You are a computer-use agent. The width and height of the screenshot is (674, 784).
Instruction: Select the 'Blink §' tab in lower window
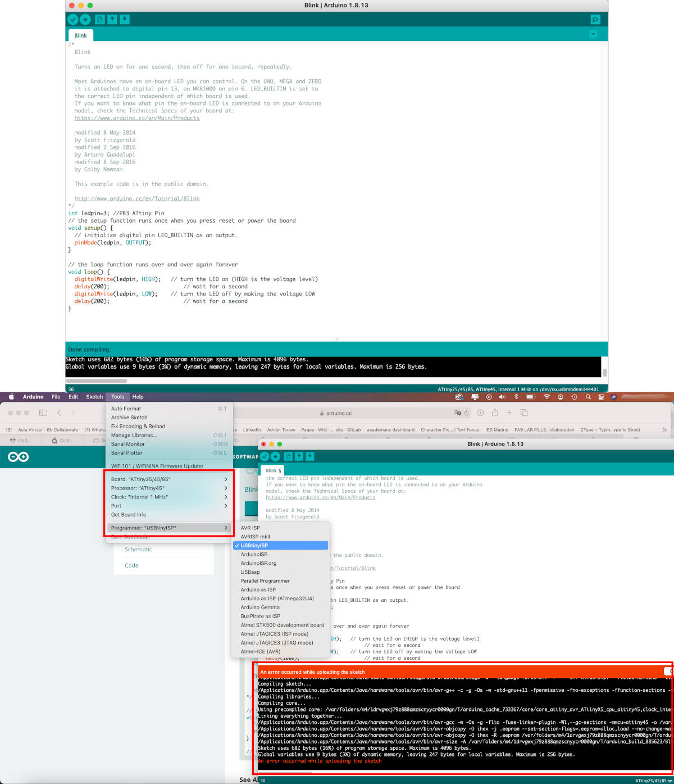click(274, 470)
